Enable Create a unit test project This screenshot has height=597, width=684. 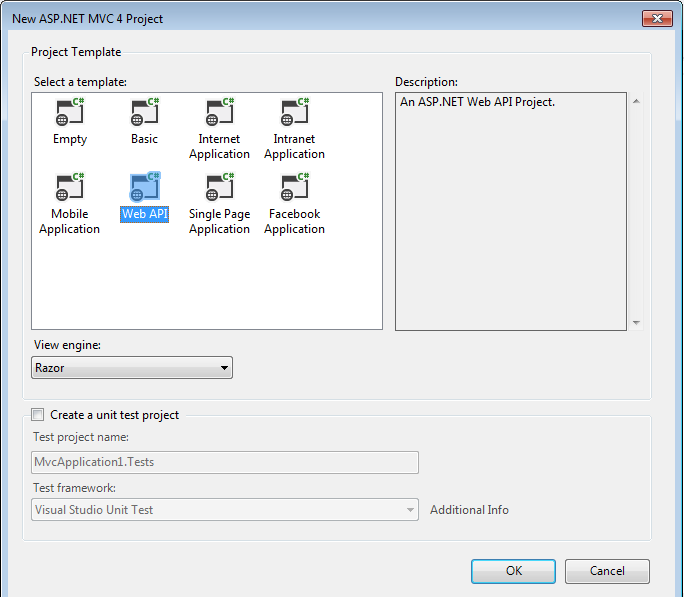pyautogui.click(x=38, y=414)
